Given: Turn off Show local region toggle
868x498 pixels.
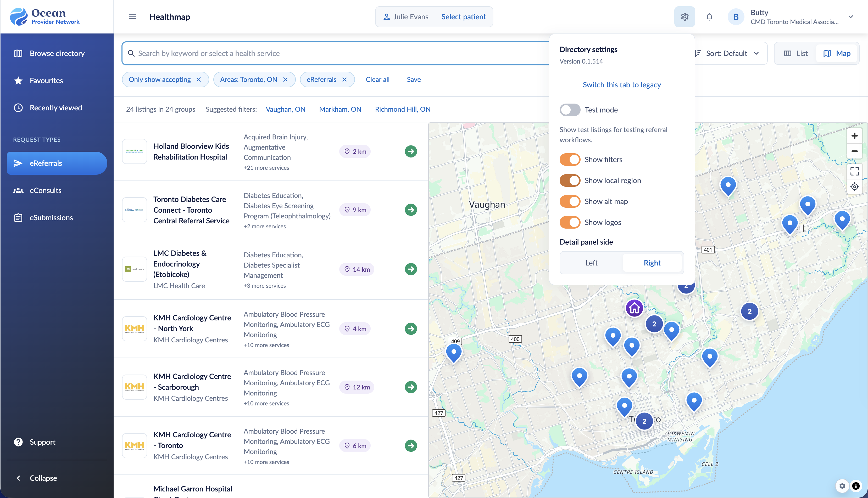Looking at the screenshot, I should pyautogui.click(x=570, y=180).
